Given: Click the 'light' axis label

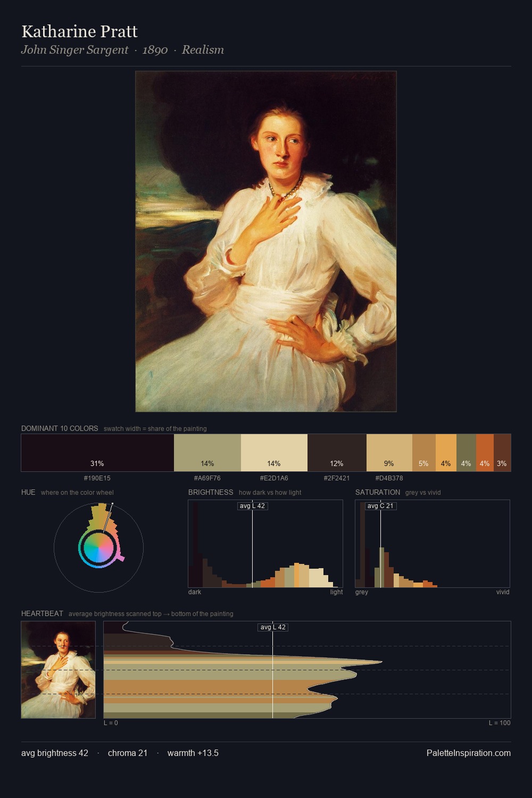Looking at the screenshot, I should click(337, 592).
